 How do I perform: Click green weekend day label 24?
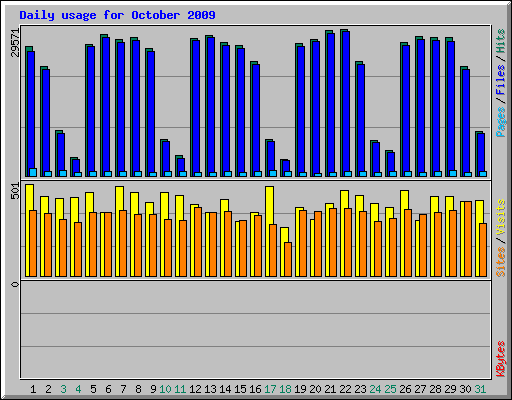(x=375, y=389)
